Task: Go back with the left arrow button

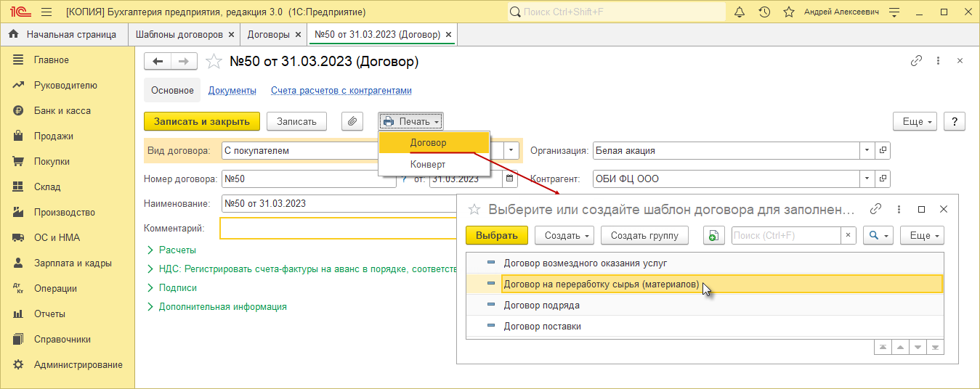Action: (x=158, y=62)
